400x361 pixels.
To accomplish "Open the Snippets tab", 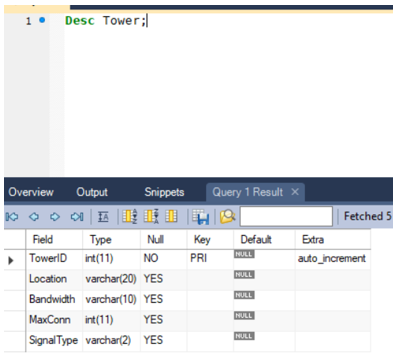I will (164, 192).
